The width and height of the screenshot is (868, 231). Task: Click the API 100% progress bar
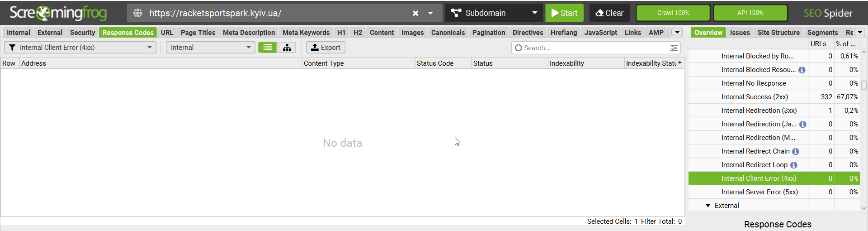click(750, 13)
